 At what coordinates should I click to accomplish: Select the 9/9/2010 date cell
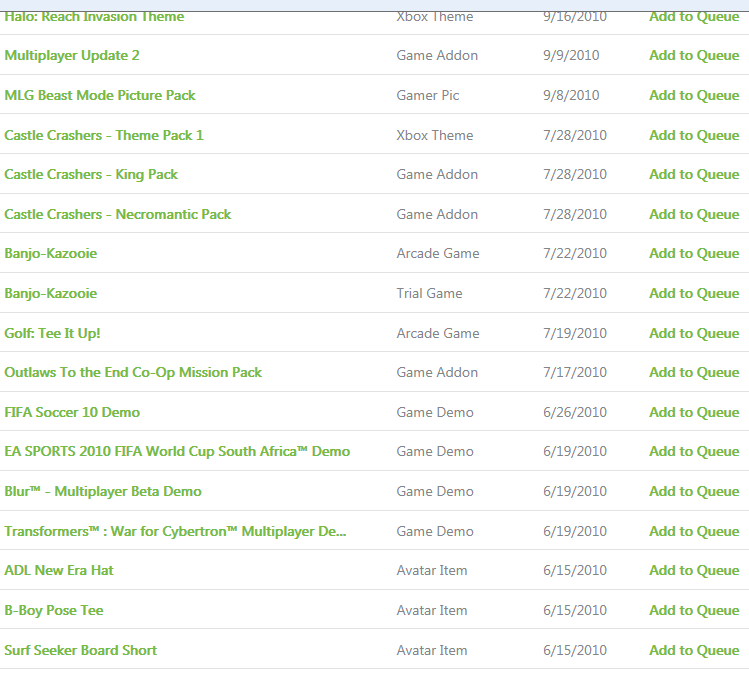571,55
